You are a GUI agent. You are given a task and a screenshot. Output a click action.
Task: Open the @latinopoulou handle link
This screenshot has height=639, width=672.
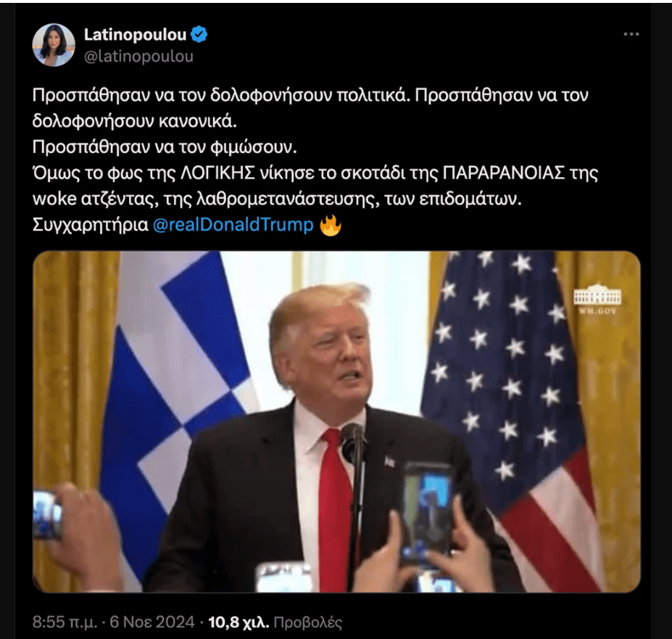click(138, 56)
